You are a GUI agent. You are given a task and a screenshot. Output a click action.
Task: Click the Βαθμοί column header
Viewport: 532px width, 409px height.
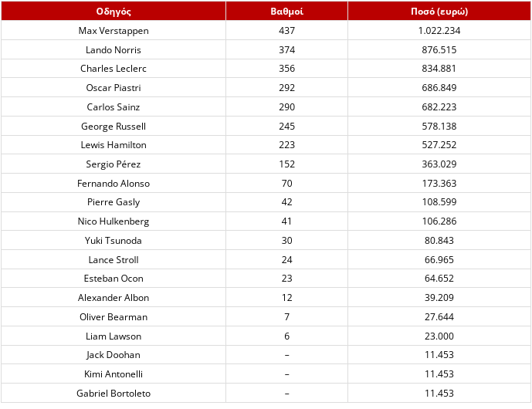coord(286,12)
